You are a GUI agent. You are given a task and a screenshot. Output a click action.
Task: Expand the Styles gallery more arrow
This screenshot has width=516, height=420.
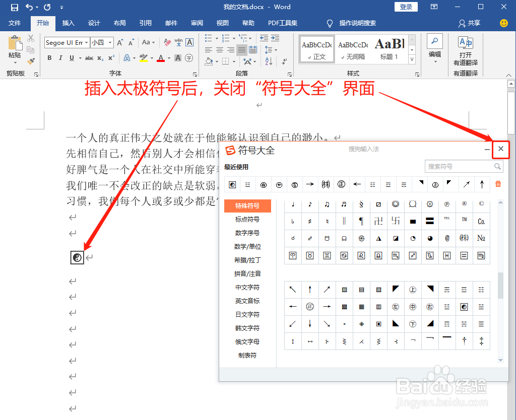coord(412,59)
